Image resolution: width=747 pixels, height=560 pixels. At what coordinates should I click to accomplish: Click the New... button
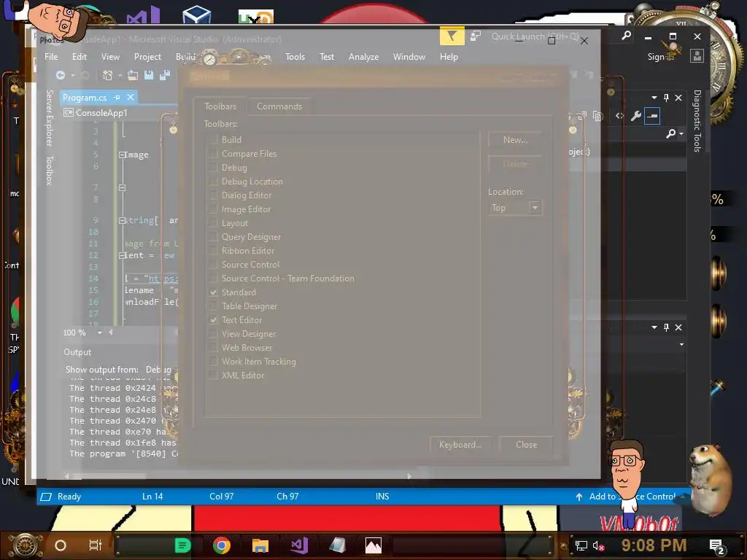coord(515,140)
